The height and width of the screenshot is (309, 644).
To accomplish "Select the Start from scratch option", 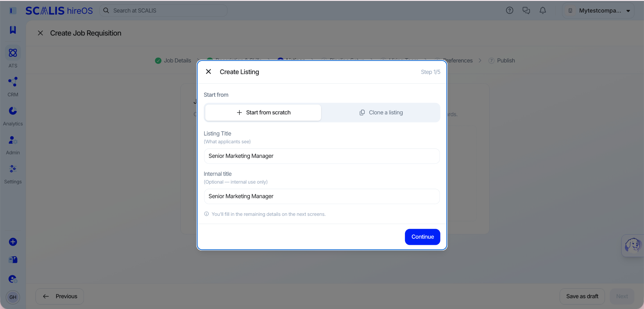I will coord(263,113).
